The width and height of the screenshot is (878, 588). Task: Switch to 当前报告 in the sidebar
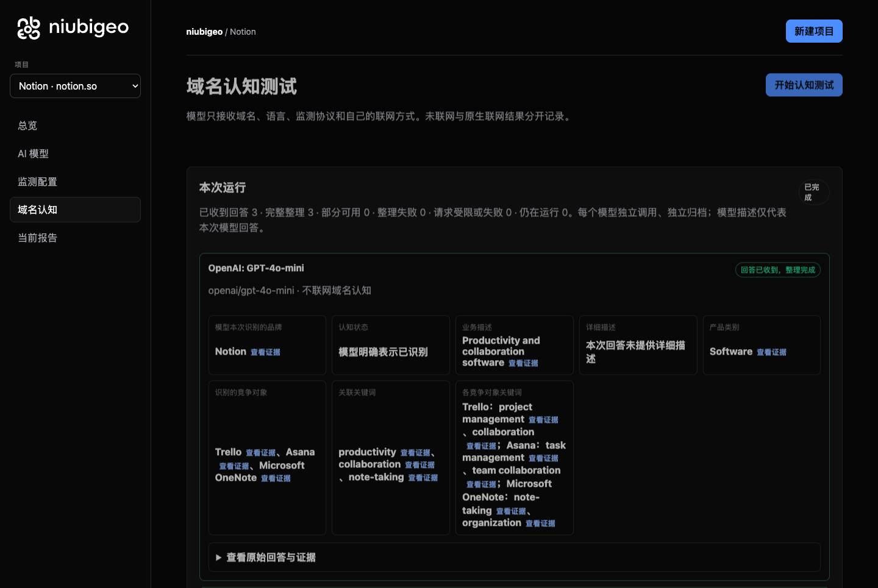point(75,238)
